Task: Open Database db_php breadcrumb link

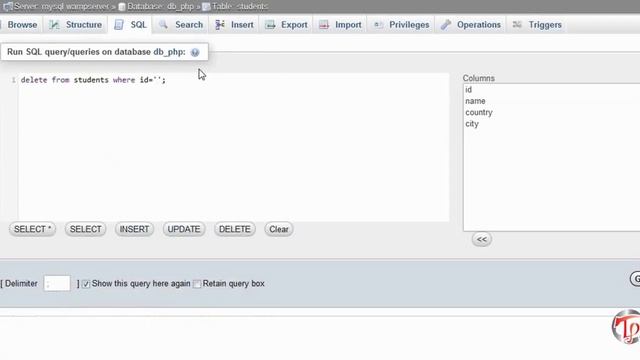Action: click(160, 7)
